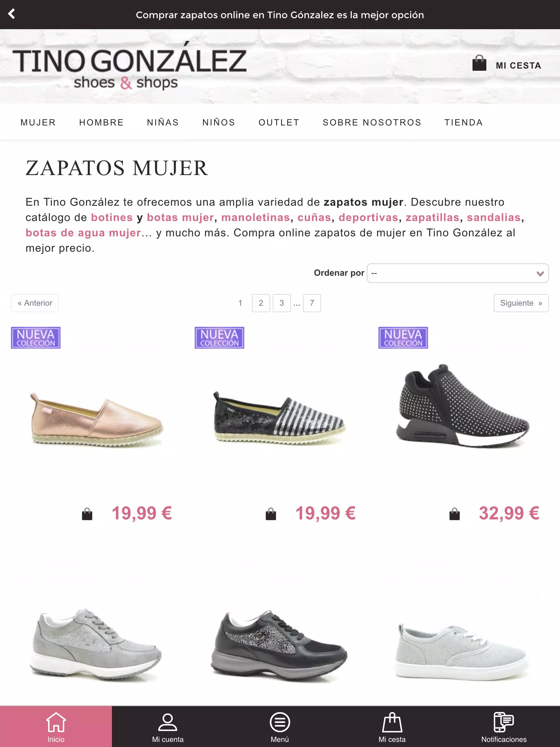Open Mi cesta in bottom bar

(x=392, y=727)
